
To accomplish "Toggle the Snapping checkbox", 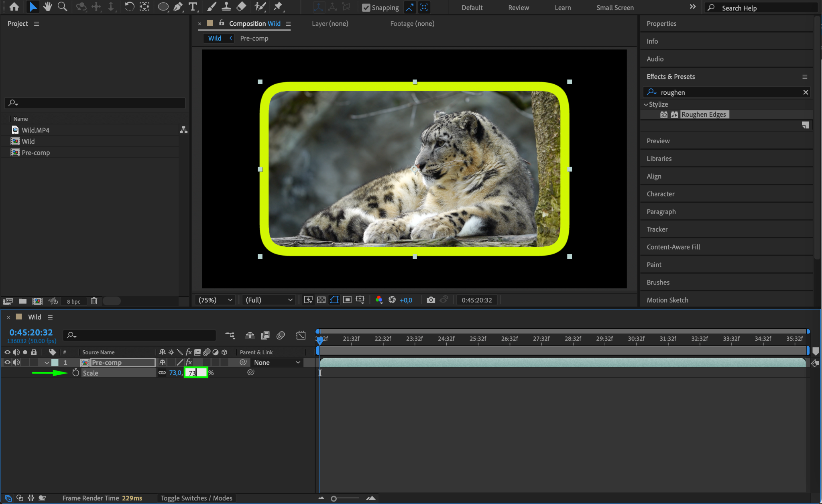I will click(366, 8).
